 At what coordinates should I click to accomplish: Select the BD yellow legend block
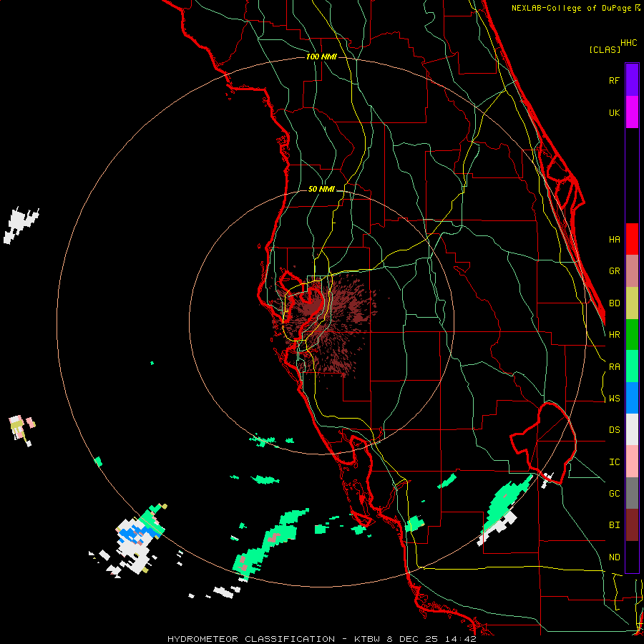[x=632, y=303]
